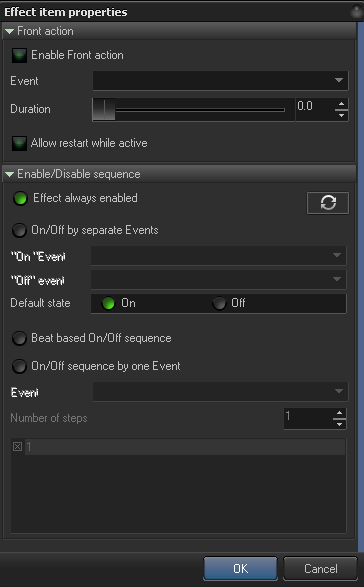Open the Front action Event dropdown
364x587 pixels.
pyautogui.click(x=220, y=80)
